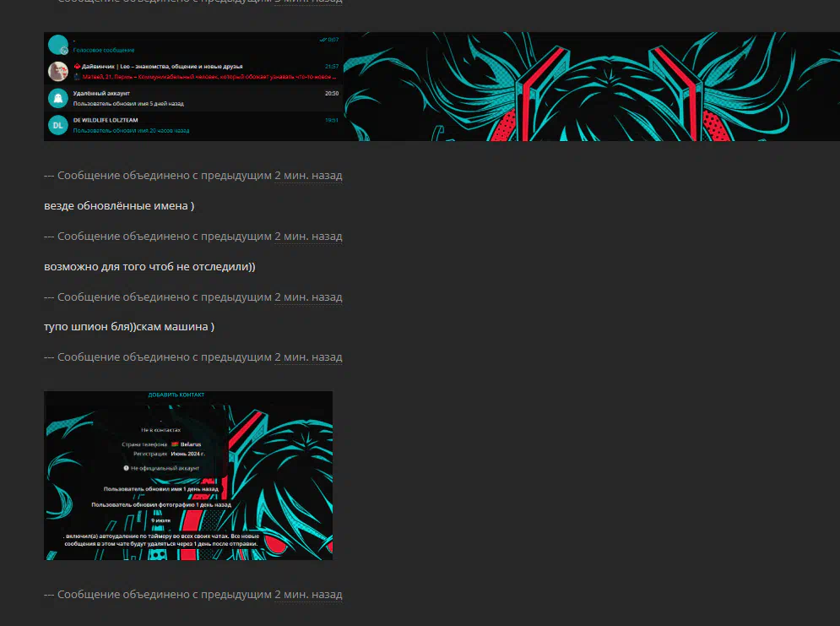Click the 20:50 time in chat list
840x626 pixels.
coord(332,94)
